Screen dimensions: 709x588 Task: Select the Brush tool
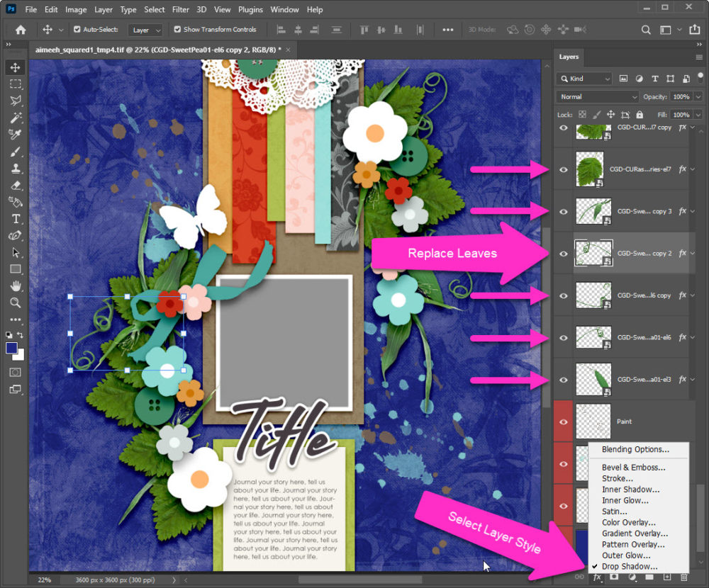tap(16, 152)
